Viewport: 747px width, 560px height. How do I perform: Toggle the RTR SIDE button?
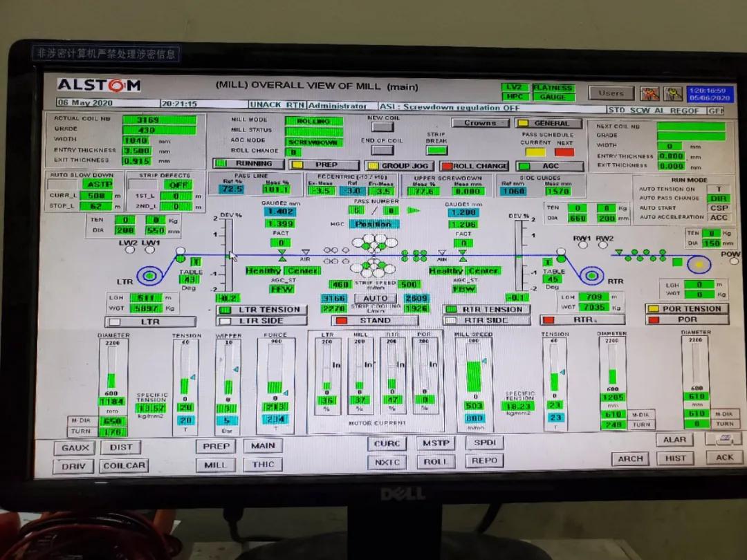[x=486, y=321]
